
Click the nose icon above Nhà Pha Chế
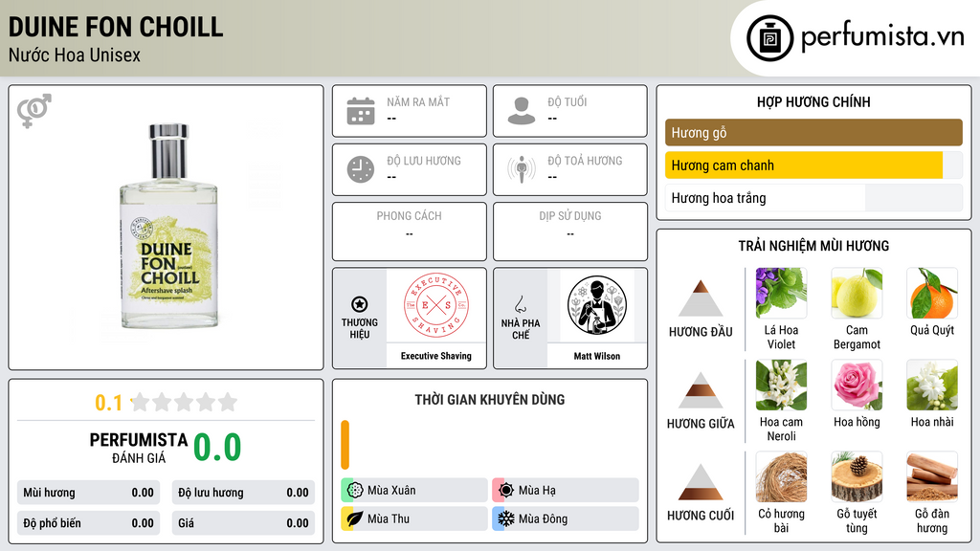point(520,304)
